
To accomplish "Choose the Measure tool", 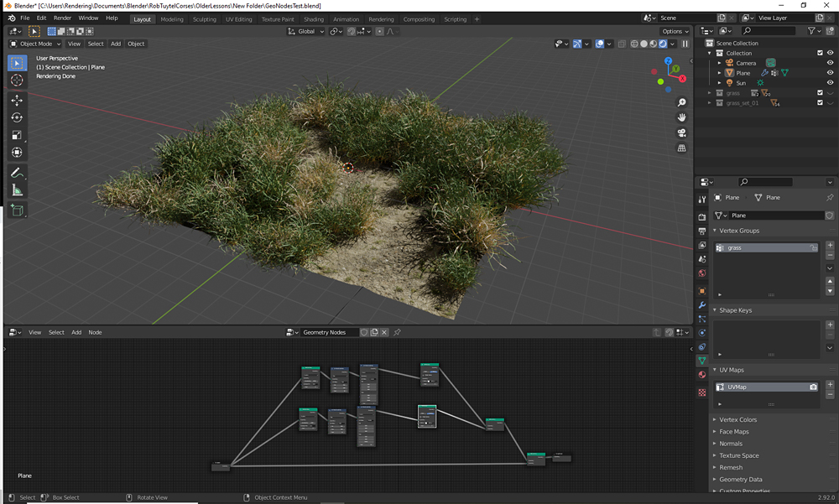I will point(17,190).
